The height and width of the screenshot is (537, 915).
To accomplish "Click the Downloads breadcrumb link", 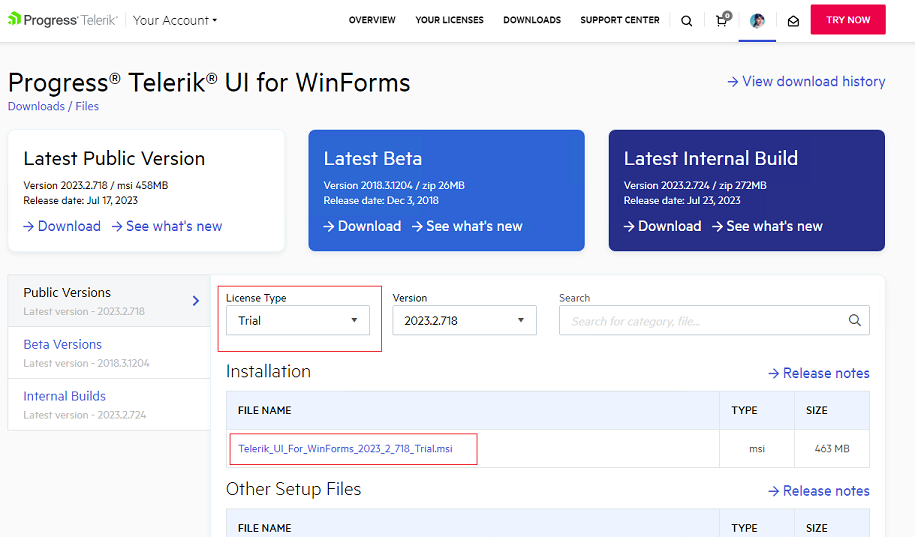I will [x=36, y=106].
